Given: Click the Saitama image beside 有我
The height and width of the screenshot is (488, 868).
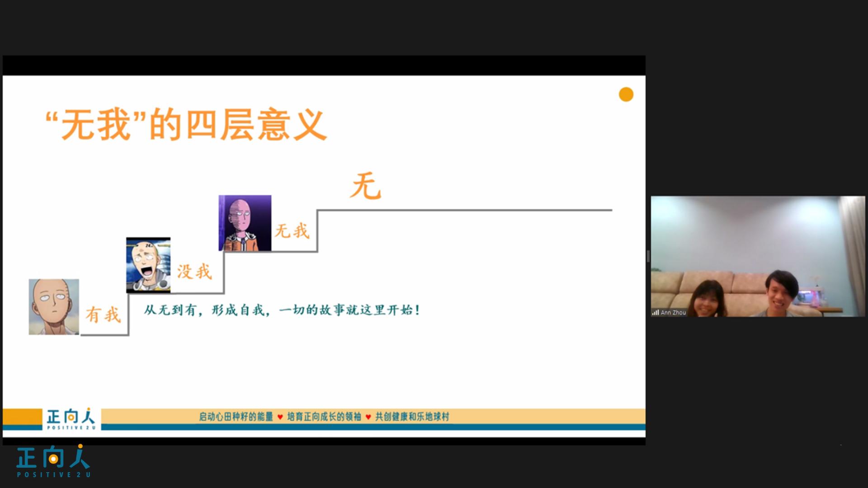Looking at the screenshot, I should click(x=54, y=307).
